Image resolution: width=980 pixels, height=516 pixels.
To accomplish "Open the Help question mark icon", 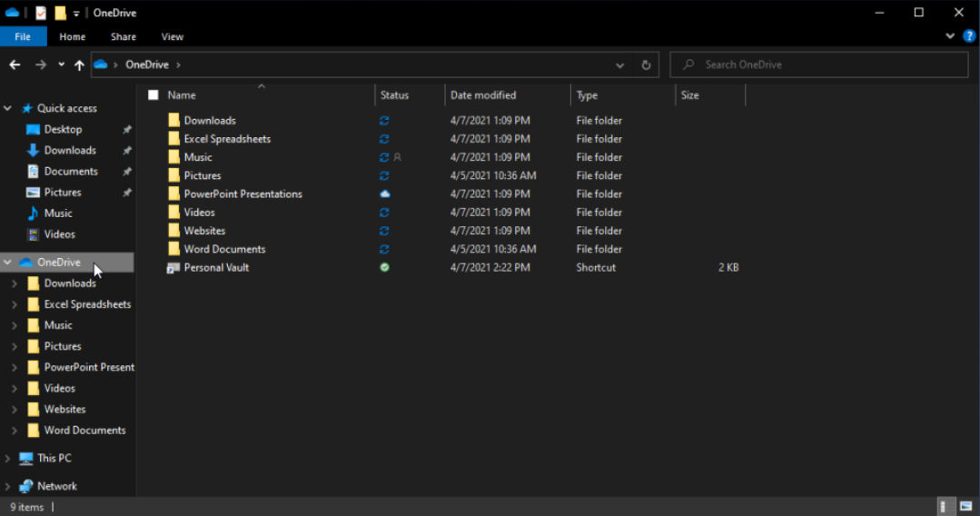I will click(968, 36).
